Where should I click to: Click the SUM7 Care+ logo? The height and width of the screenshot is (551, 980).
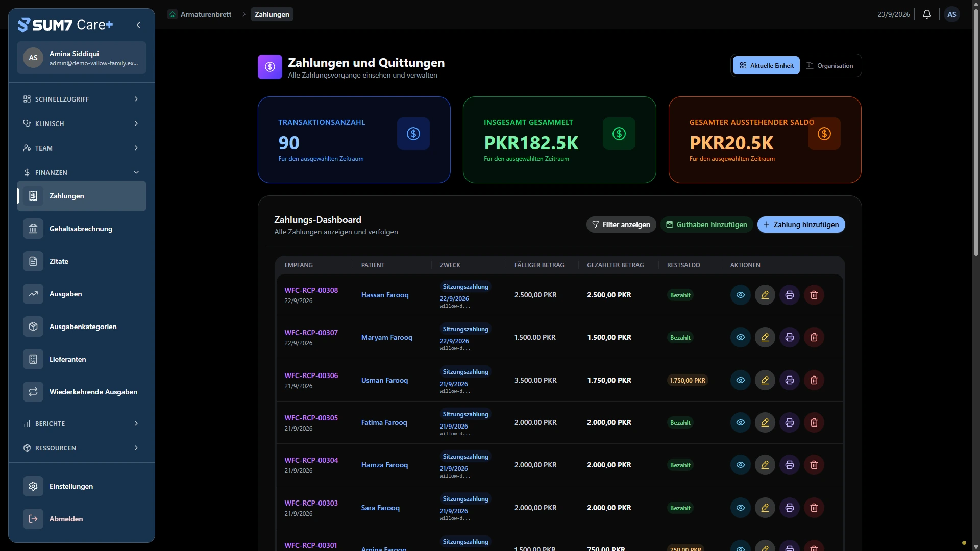(x=65, y=24)
